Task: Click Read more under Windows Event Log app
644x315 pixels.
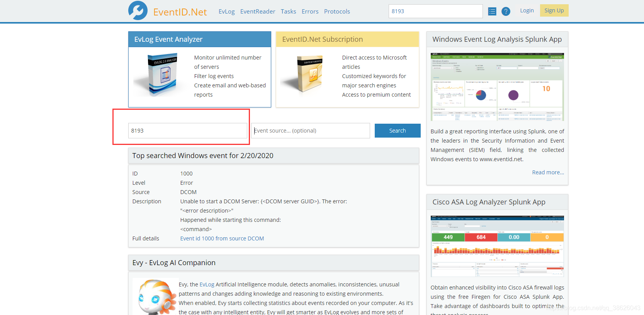Action: [548, 172]
